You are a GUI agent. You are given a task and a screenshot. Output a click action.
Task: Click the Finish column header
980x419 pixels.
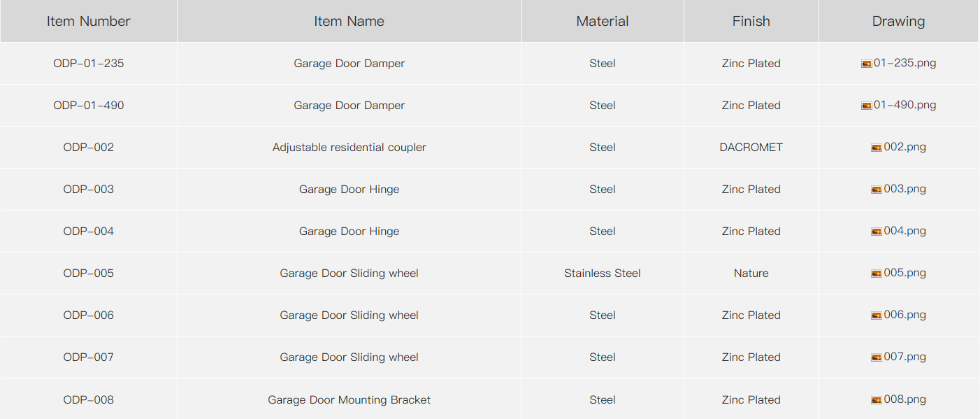[x=751, y=21]
